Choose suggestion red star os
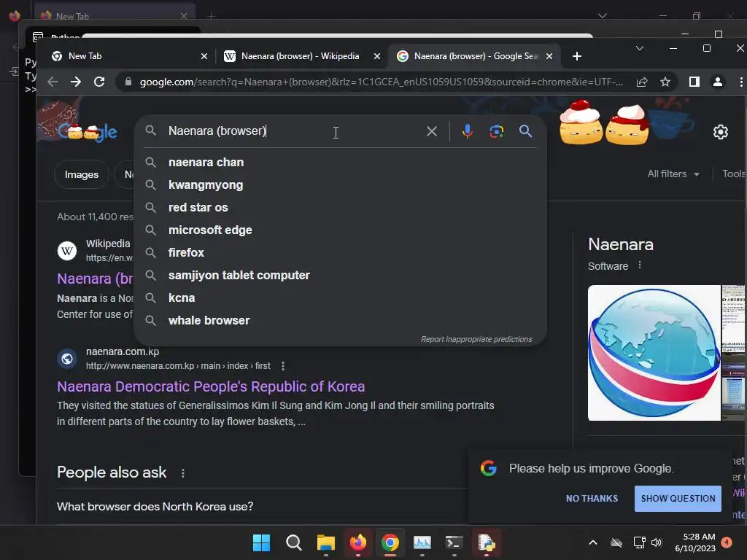 point(340,208)
